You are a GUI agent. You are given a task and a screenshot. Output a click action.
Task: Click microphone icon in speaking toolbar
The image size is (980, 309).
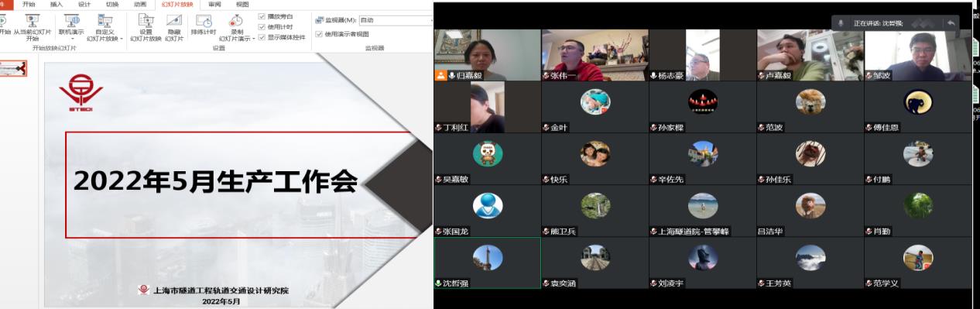pos(841,23)
